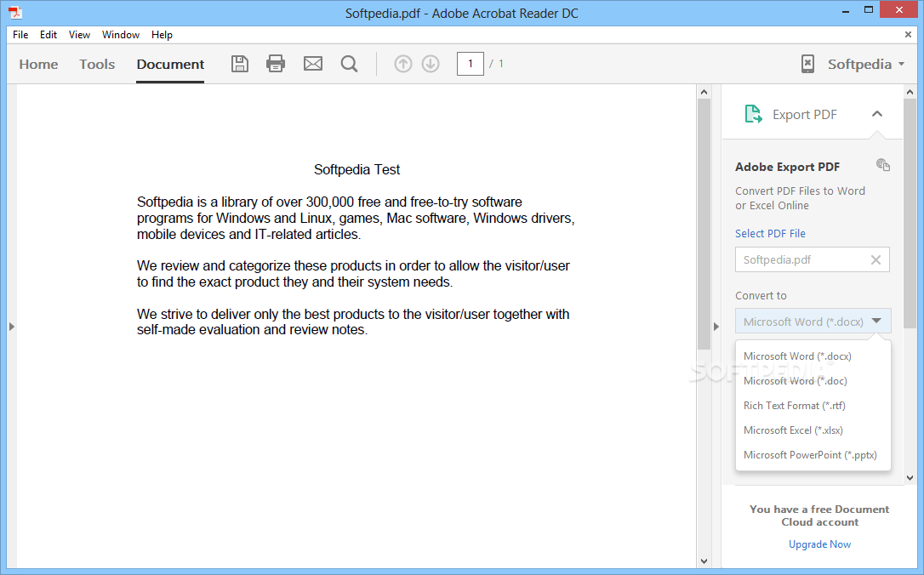
Task: Open the View menu
Action: 79,35
